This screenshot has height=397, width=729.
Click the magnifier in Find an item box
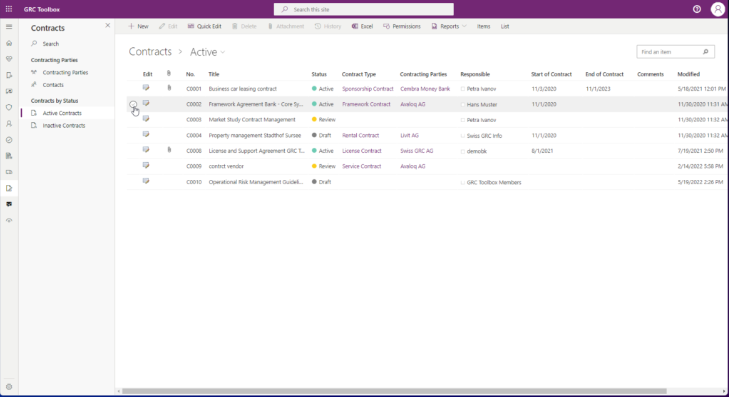click(705, 52)
